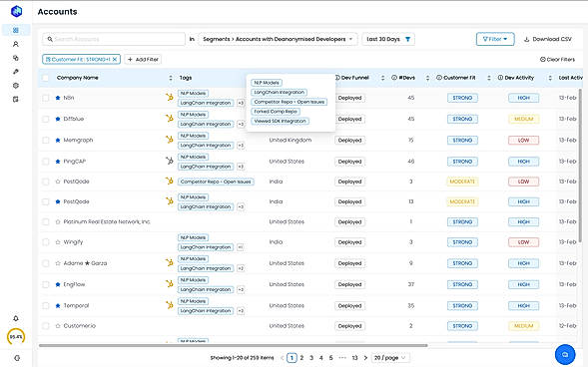Click the HubSpot icon in PingCAP row
This screenshot has height=367, width=588.
[x=170, y=161]
